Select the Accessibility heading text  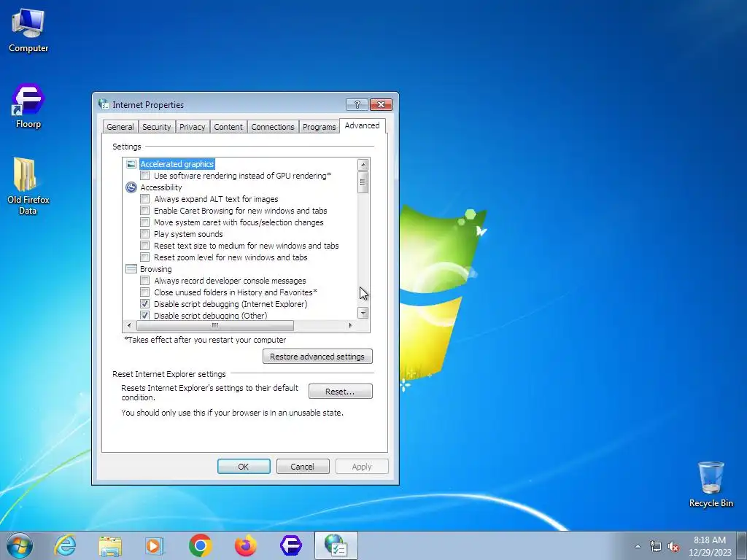(161, 187)
